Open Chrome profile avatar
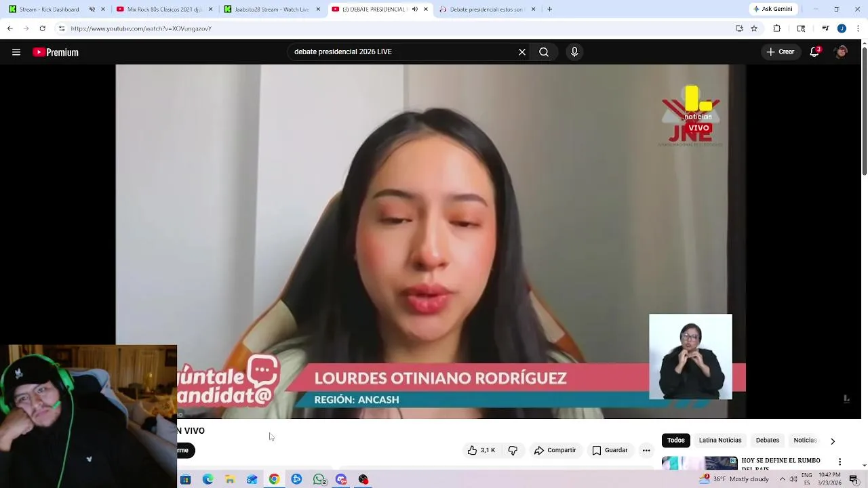Viewport: 868px width, 488px height. (842, 28)
